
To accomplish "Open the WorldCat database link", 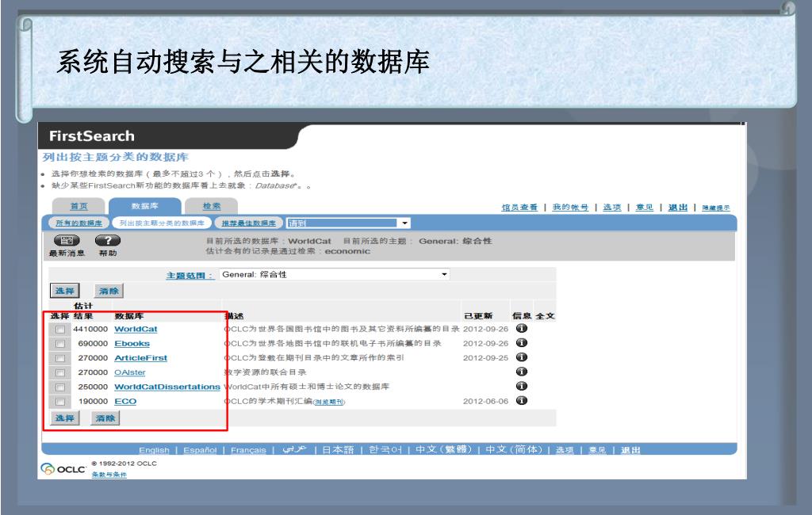I will coord(136,329).
